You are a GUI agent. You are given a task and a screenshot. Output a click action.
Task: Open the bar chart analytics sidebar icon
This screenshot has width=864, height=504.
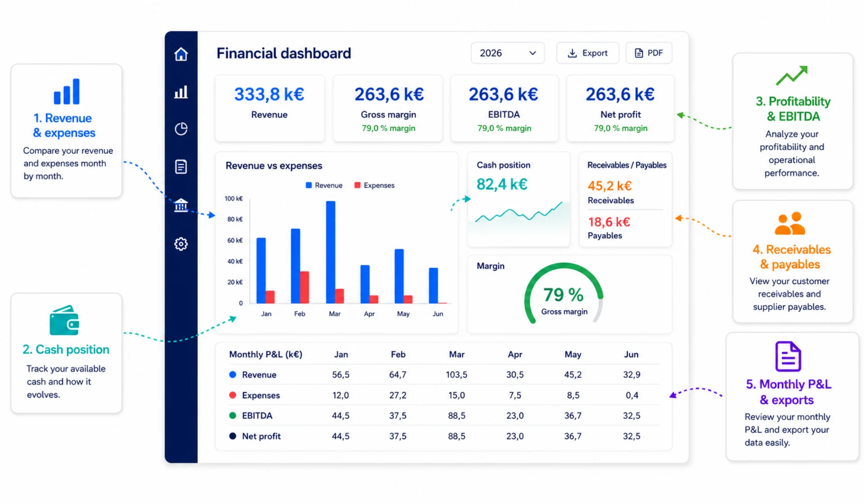(x=181, y=92)
